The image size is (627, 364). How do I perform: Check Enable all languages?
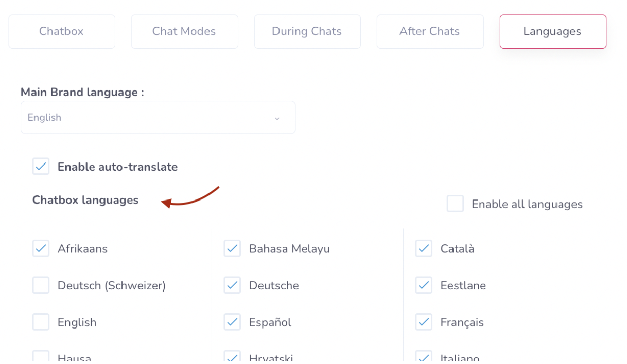tap(455, 204)
